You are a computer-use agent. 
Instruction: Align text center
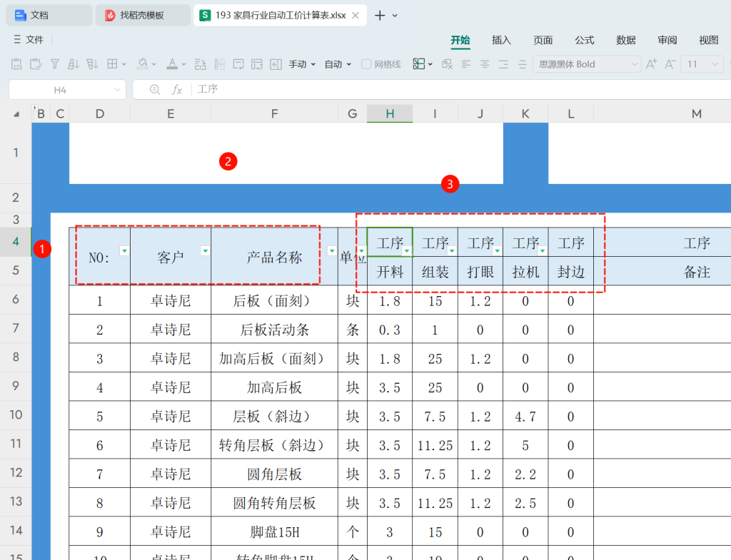[x=485, y=64]
